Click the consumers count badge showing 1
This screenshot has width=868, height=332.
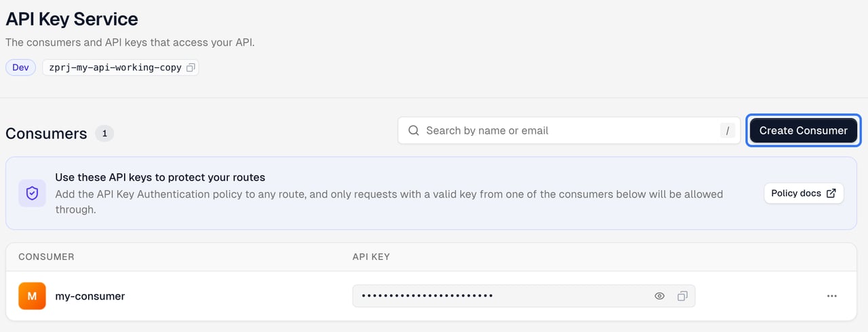pyautogui.click(x=104, y=134)
